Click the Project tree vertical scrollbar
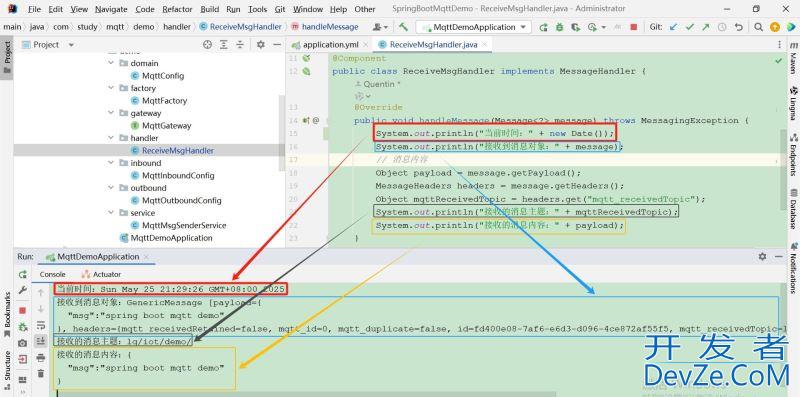 282,133
